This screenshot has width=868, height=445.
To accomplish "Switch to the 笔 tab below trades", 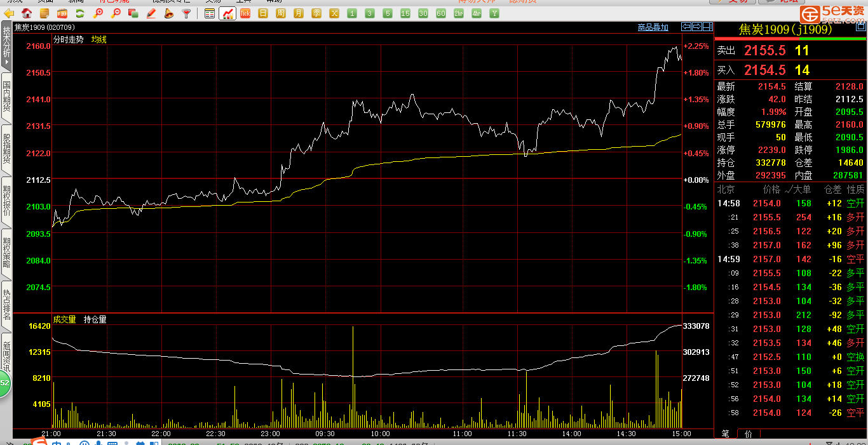I will click(725, 434).
